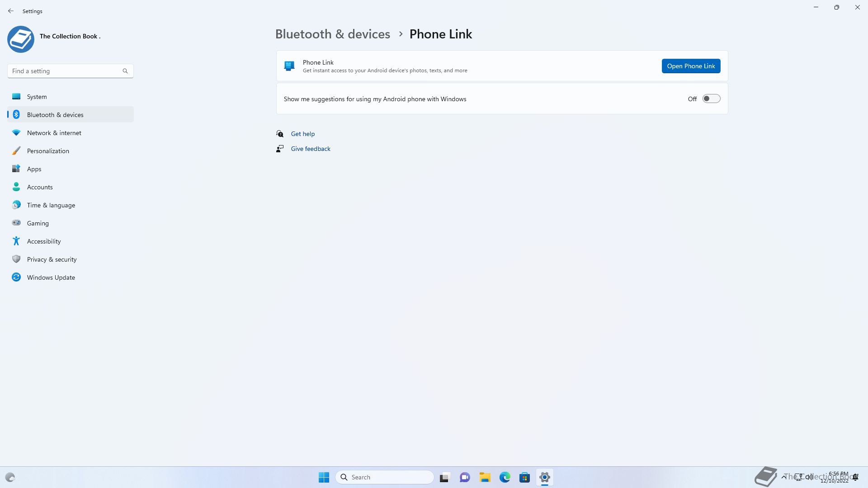Launch Microsoft Edge from the taskbar

click(505, 477)
